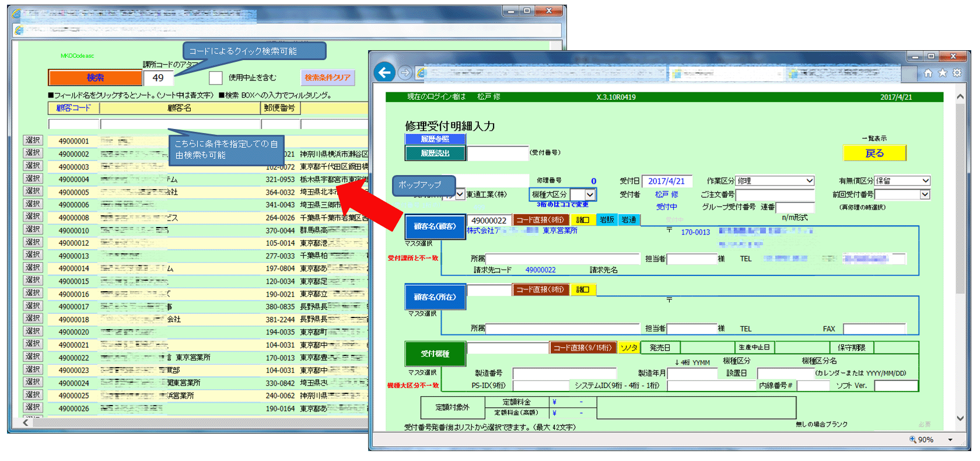Click the orange 検索 button
This screenshot has height=461, width=980.
95,78
